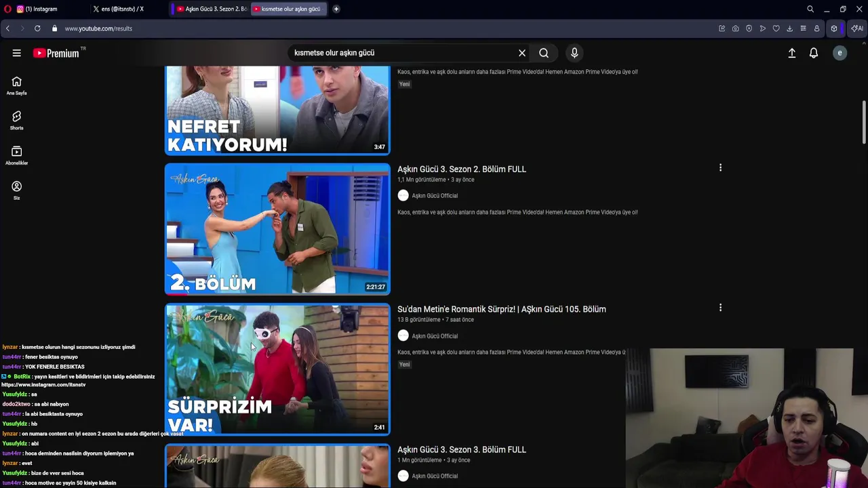Viewport: 868px width, 488px height.
Task: Click the page vertical scrollbar thumb
Action: (864, 122)
